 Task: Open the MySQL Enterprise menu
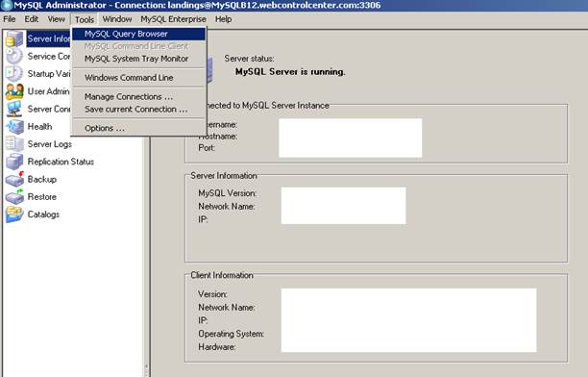pos(173,19)
